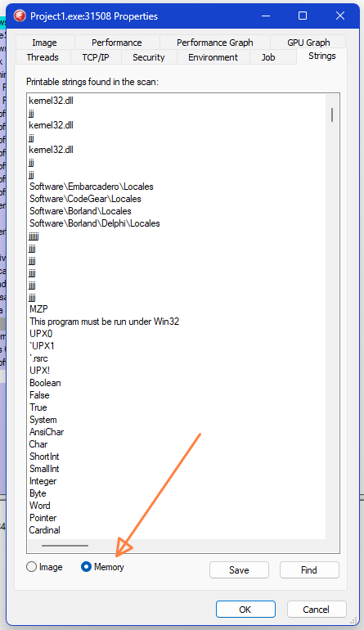
Task: Open the Performance tab
Action: pos(116,43)
